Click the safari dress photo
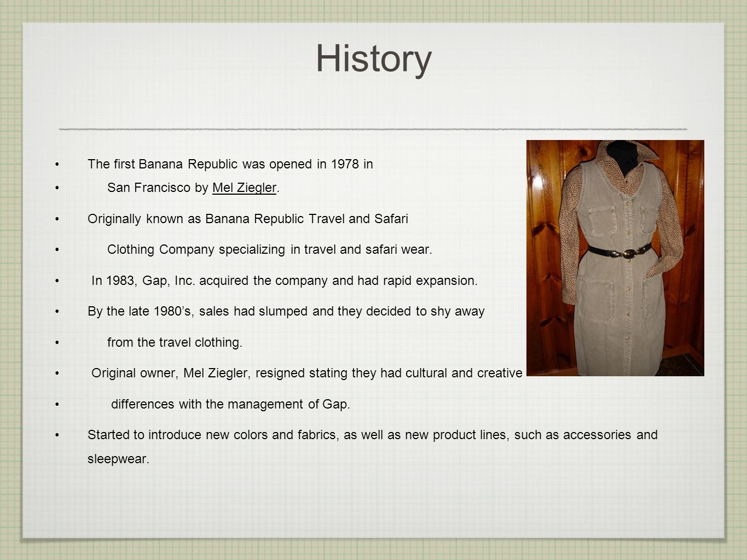This screenshot has width=747, height=560. [x=615, y=258]
